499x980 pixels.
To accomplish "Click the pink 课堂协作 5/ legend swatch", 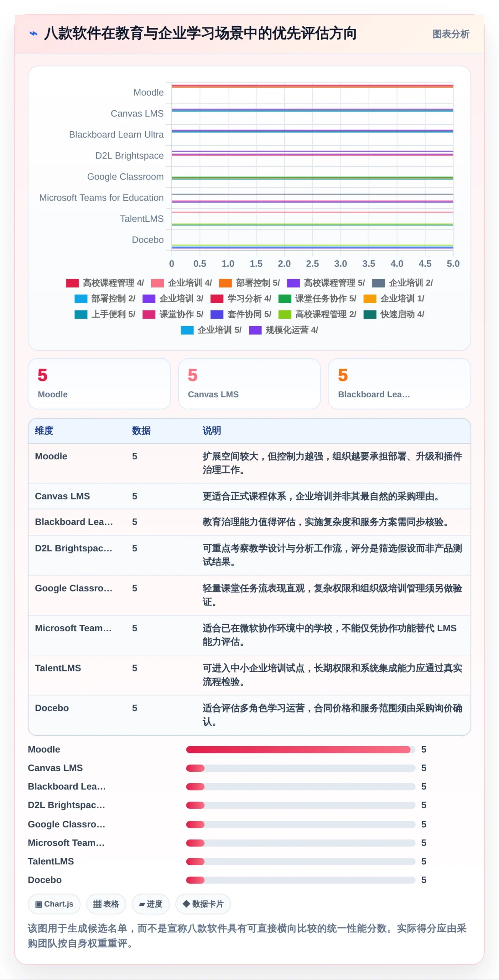I will coord(149,314).
